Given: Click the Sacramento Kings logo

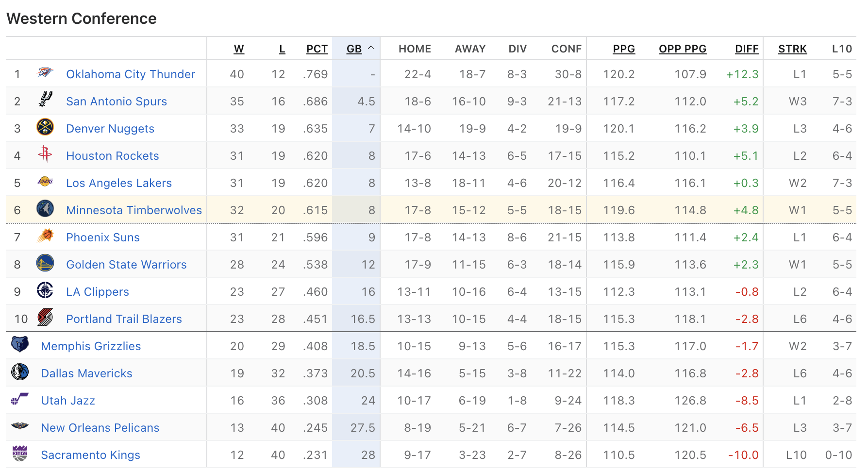Looking at the screenshot, I should 20,454.
